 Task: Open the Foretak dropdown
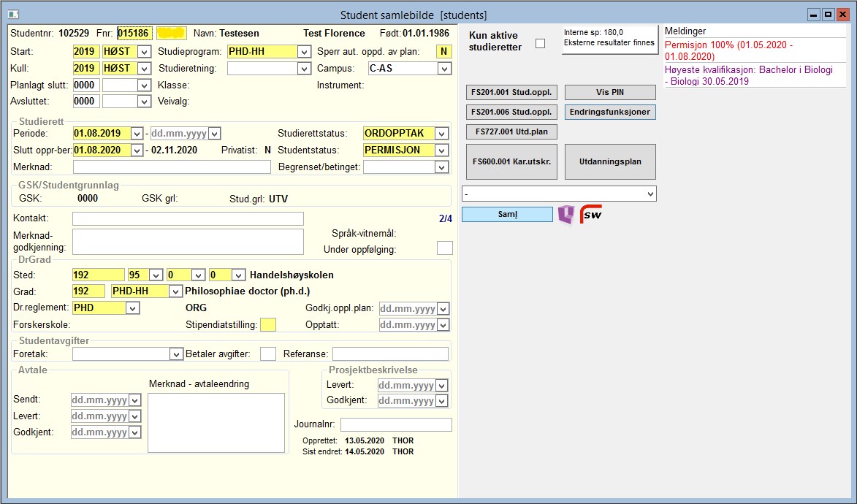click(176, 354)
